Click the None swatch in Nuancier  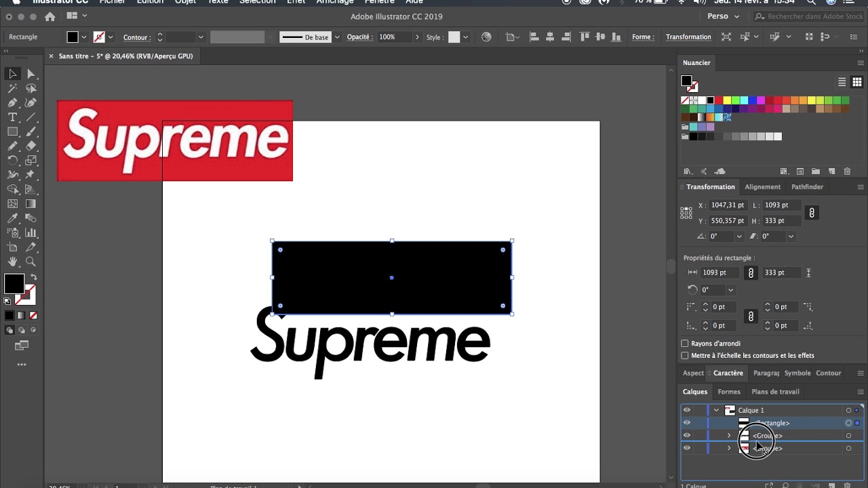tap(685, 100)
